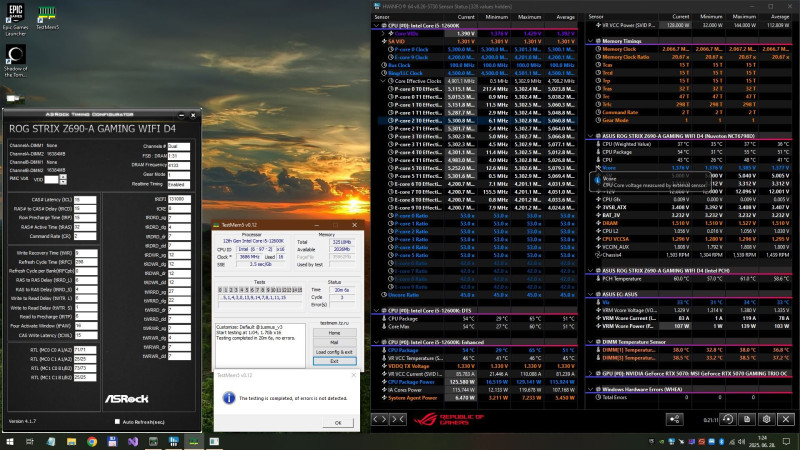The width and height of the screenshot is (800, 450).
Task: Expand Core VIDs sensor row
Action: 383,33
